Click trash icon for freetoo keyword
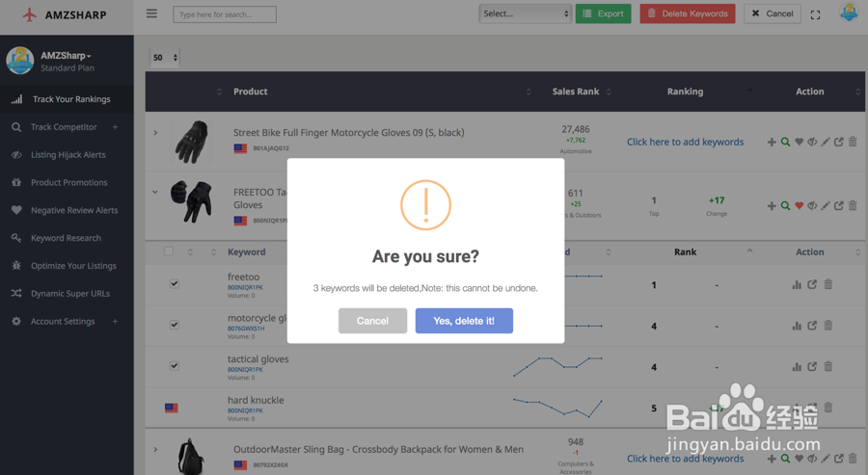The image size is (868, 475). [828, 283]
